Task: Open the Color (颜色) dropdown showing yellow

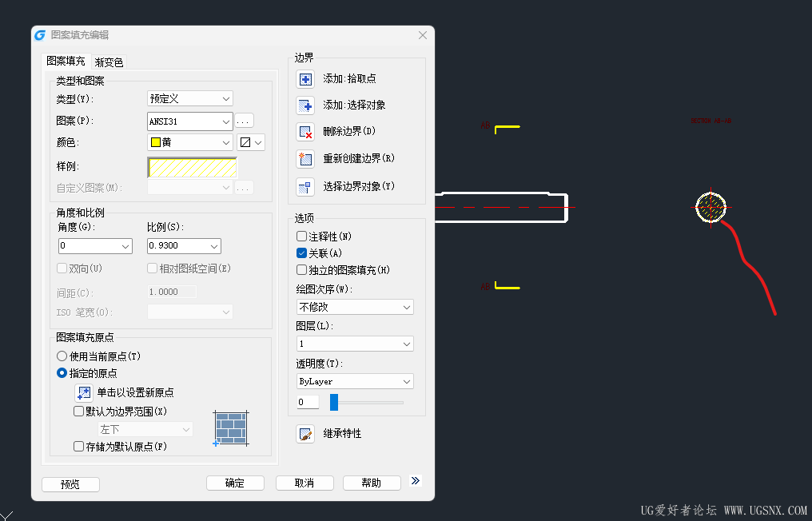Action: (190, 142)
